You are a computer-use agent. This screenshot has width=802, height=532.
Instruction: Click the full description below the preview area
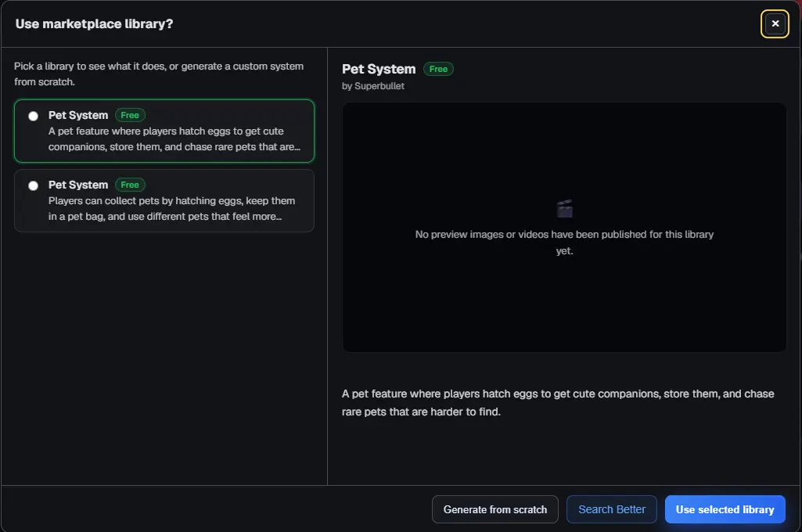click(x=558, y=403)
